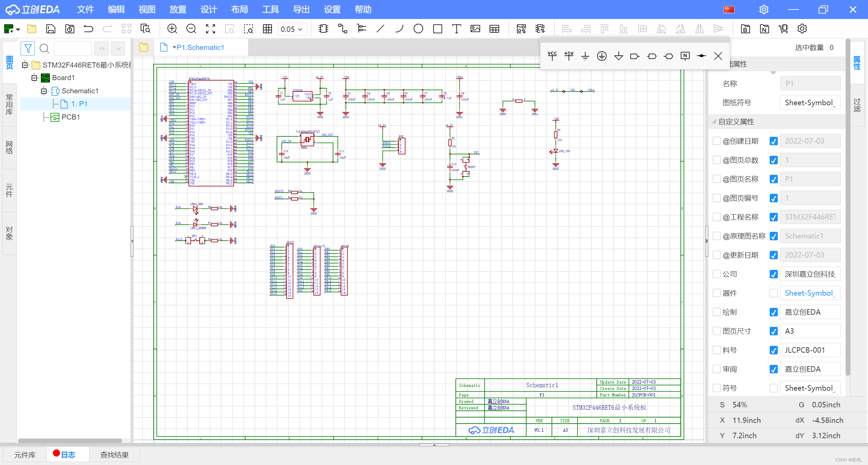Viewport: 868px width, 465px height.
Task: Save the schematic with the floppy disk icon
Action: [x=51, y=29]
